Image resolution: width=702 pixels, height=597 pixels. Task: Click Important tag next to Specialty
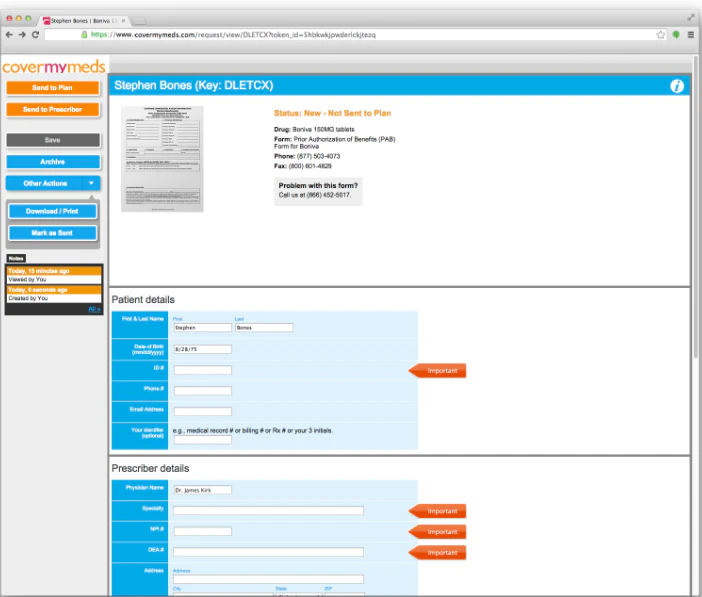[x=437, y=511]
